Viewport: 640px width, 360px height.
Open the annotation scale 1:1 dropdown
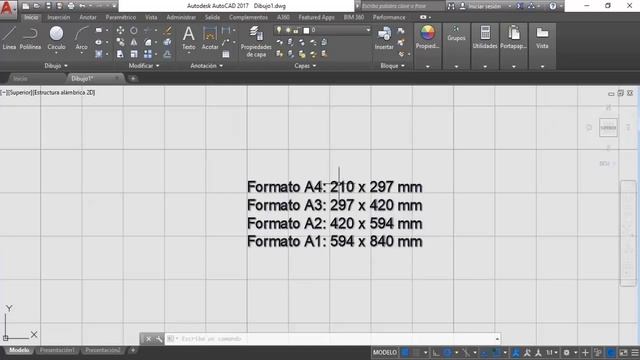click(552, 353)
